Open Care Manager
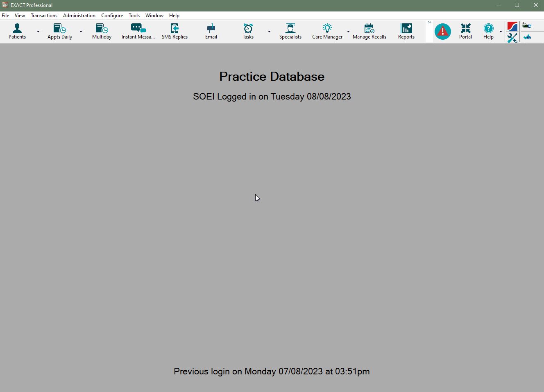Viewport: 544px width, 392px height. 327,31
